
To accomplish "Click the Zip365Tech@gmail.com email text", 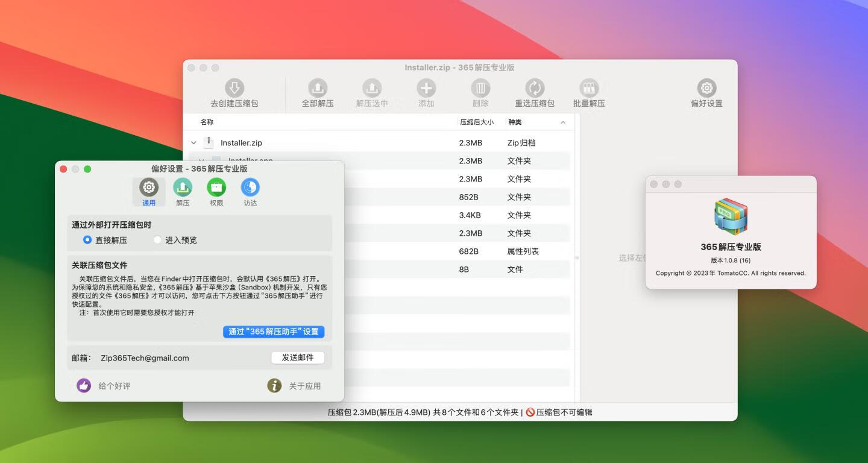I will tap(145, 358).
